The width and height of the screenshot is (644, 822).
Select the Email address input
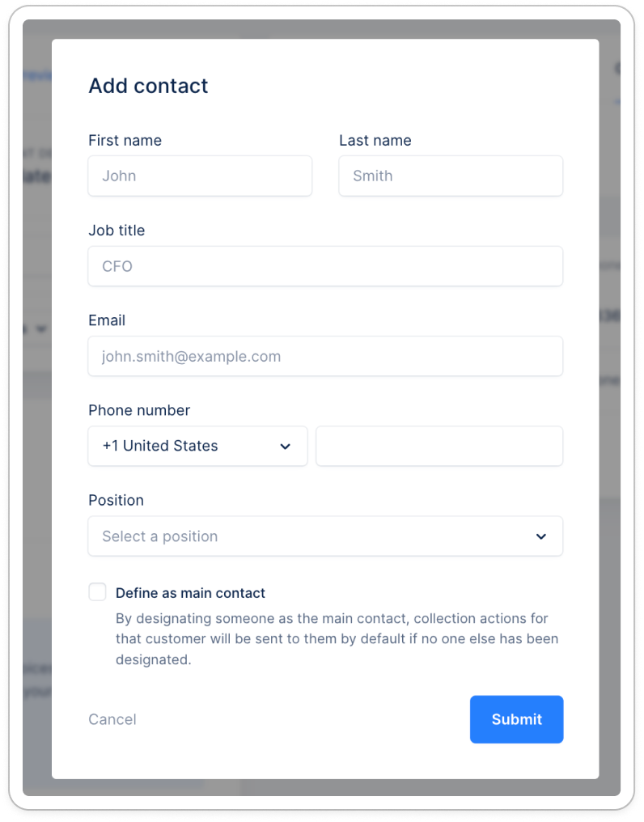point(324,356)
